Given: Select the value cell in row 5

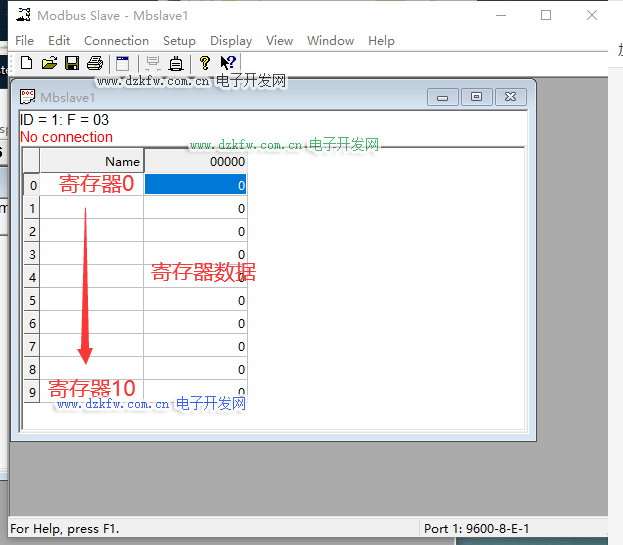Looking at the screenshot, I should tap(195, 300).
